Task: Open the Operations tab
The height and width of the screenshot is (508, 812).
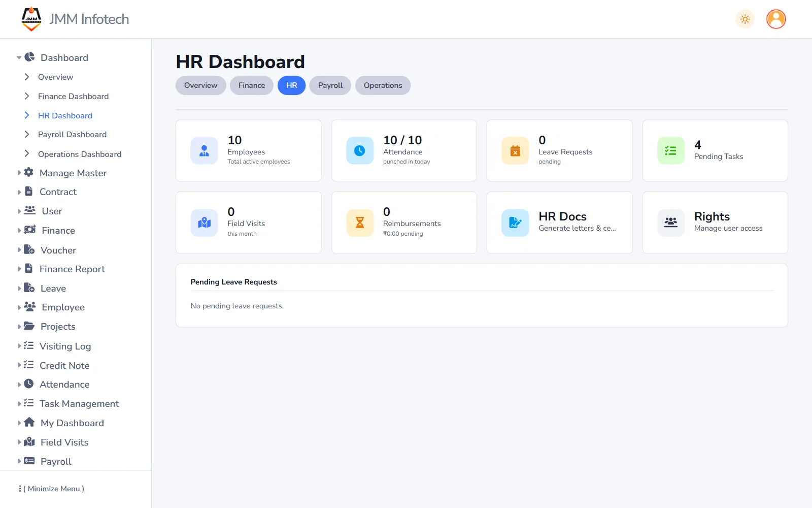Action: (383, 85)
